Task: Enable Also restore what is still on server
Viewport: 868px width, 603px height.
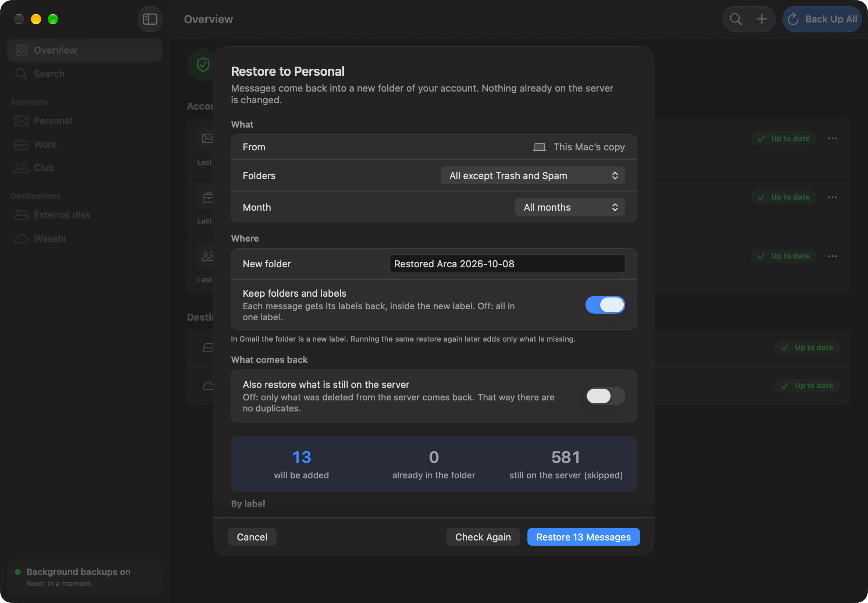Action: 605,396
